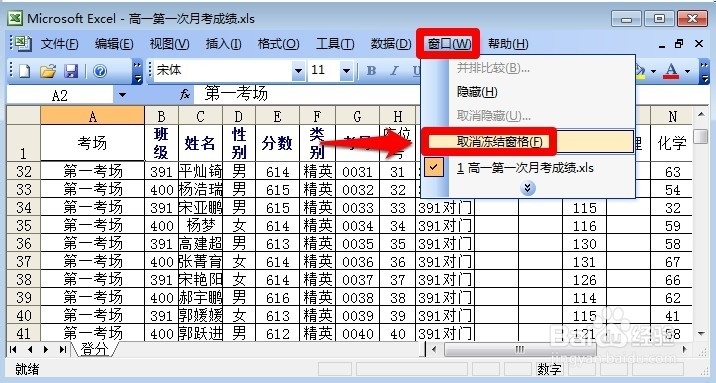Open the 文件(F) menu
This screenshot has width=716, height=383.
[59, 44]
